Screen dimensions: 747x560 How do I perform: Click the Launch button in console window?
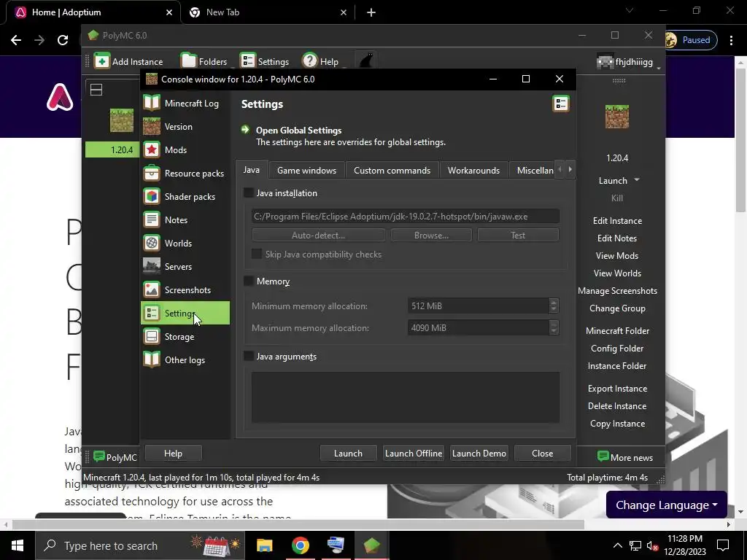click(348, 454)
